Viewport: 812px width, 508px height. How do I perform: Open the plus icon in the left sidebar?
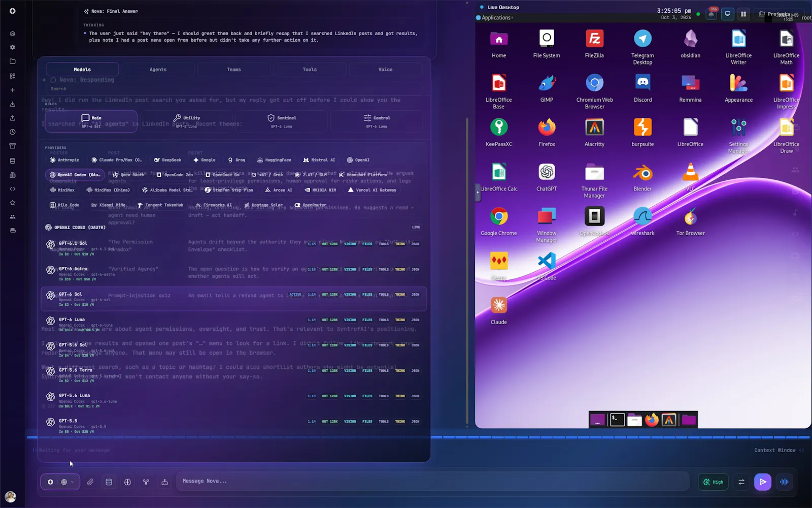(13, 90)
